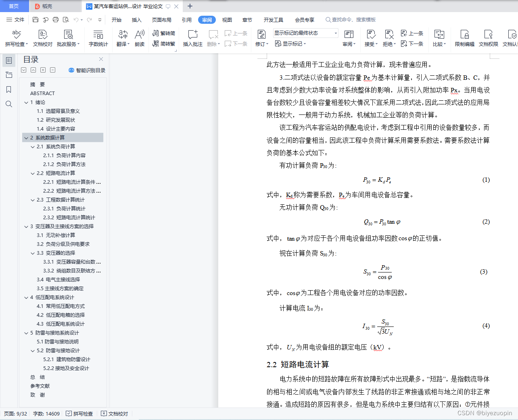The image size is (518, 420).
Task: Switch to the 视图 ribbon tab
Action: pos(227,20)
